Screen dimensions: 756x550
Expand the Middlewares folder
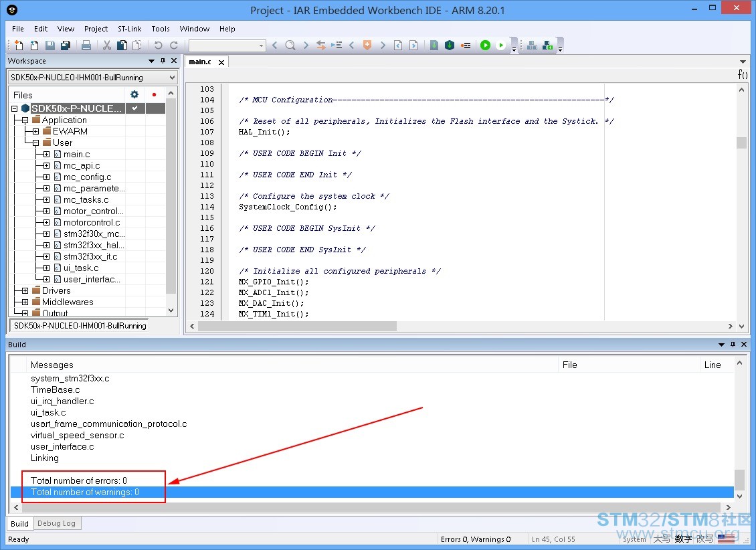click(25, 302)
